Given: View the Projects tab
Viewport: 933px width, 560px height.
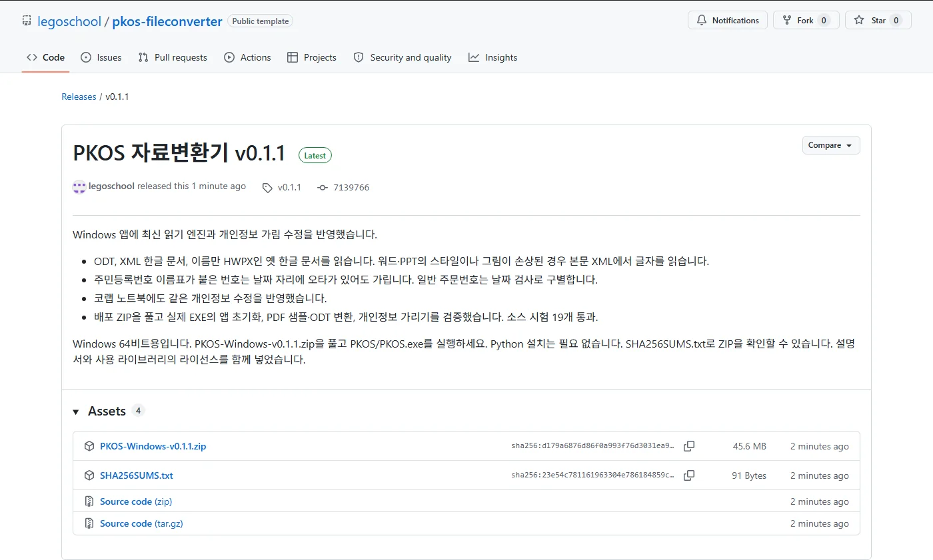Looking at the screenshot, I should 312,57.
